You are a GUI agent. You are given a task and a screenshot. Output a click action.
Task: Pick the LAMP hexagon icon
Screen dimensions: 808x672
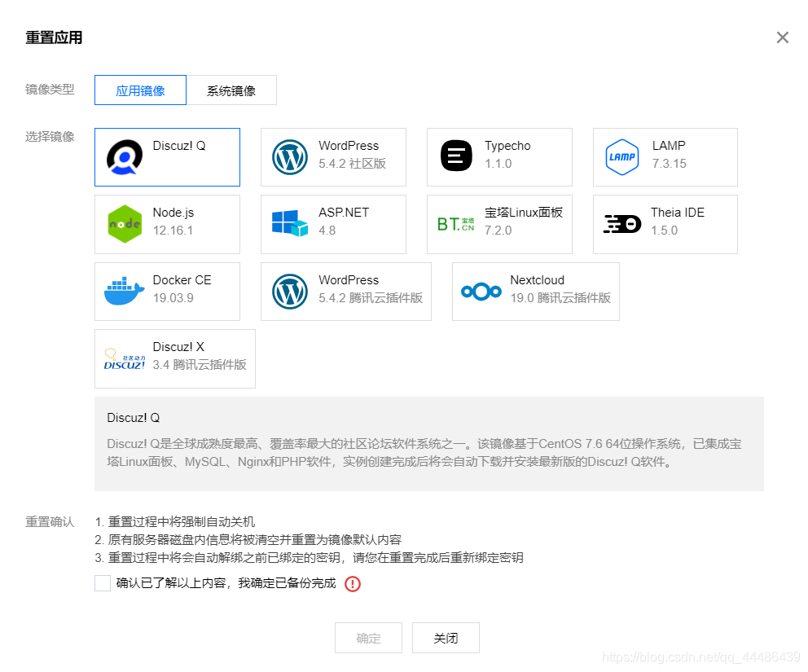click(x=622, y=157)
